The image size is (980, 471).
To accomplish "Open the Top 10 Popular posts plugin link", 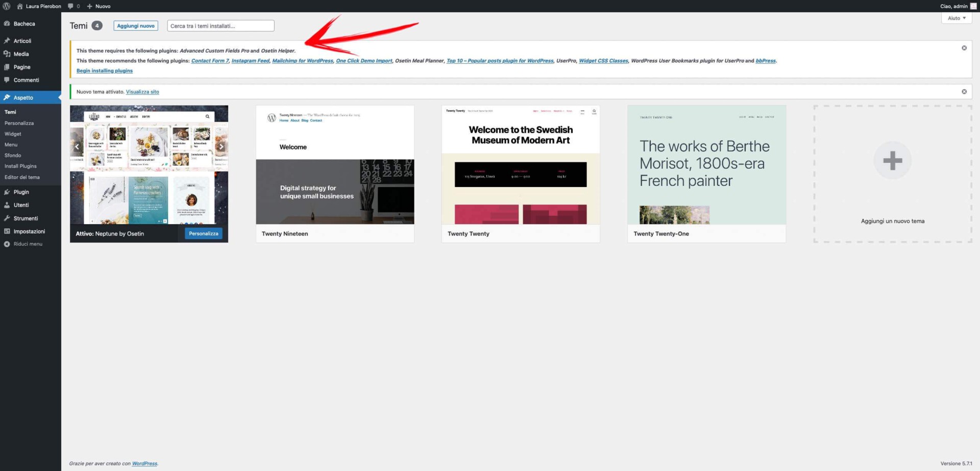I will 500,61.
